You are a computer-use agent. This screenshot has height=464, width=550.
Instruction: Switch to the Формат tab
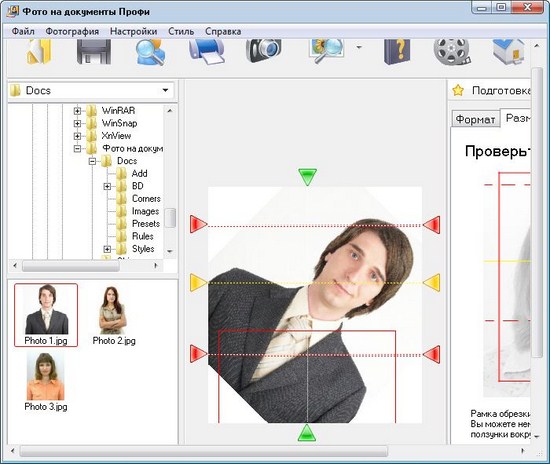[475, 120]
